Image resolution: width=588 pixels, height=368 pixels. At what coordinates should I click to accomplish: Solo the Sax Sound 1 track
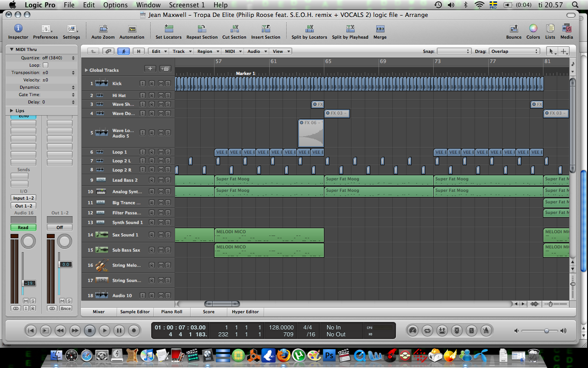168,235
